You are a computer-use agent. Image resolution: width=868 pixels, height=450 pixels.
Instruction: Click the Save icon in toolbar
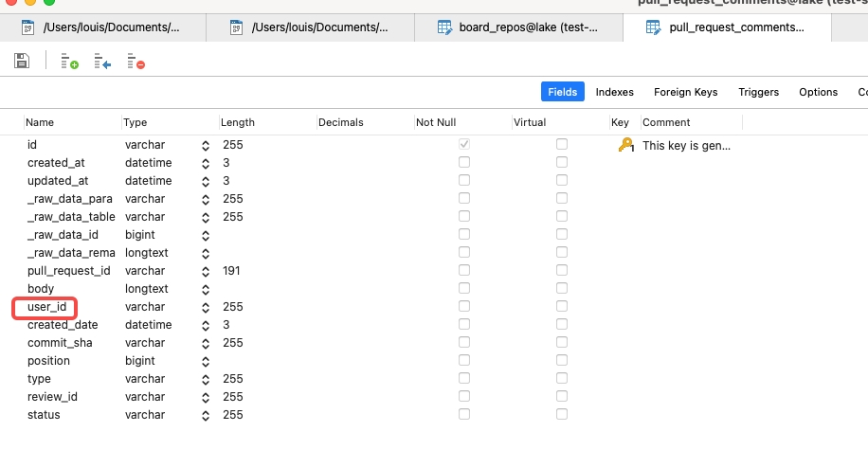(x=22, y=61)
